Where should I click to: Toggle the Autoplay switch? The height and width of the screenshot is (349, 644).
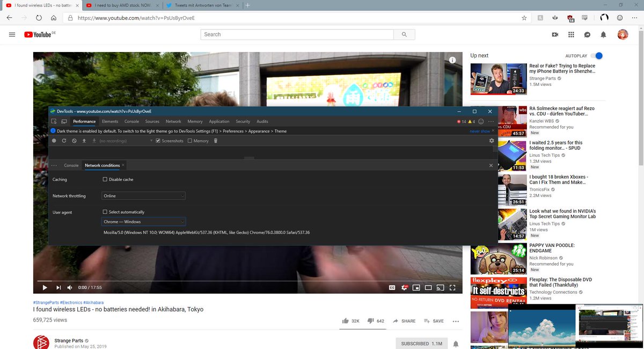point(596,56)
